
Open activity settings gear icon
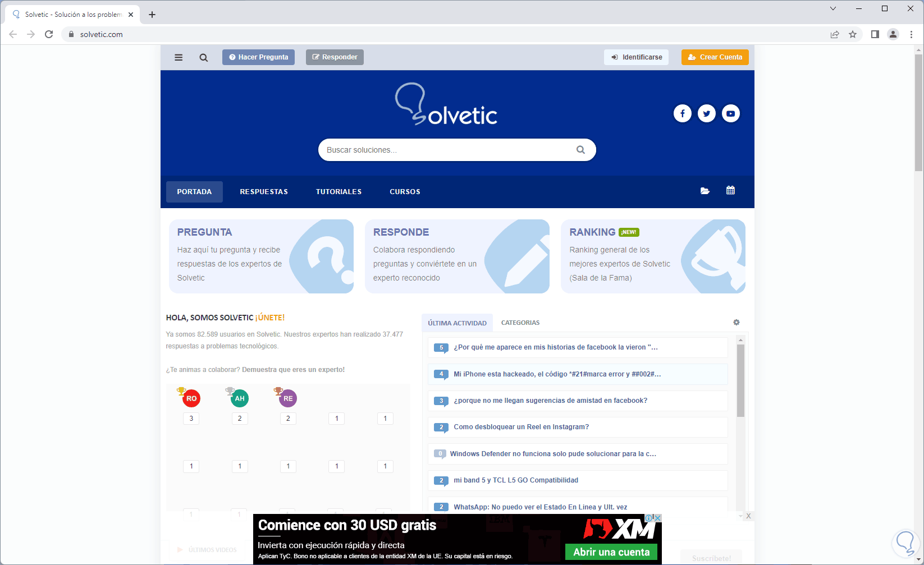(x=737, y=323)
